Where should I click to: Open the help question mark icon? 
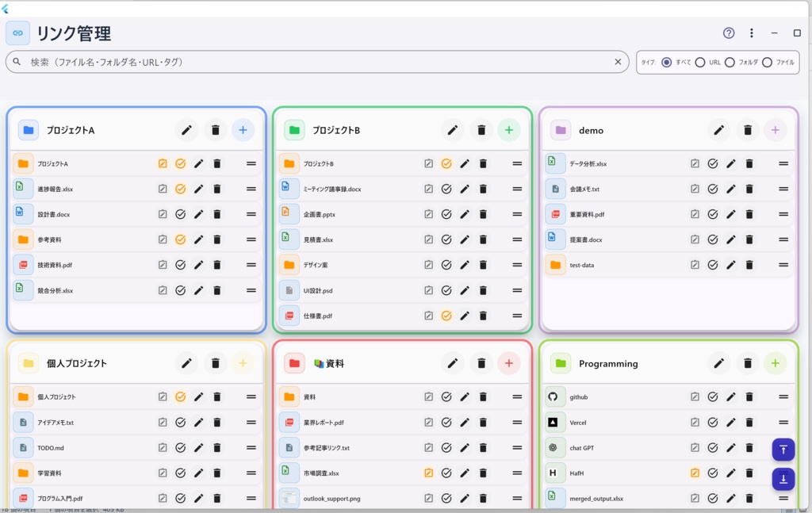728,33
